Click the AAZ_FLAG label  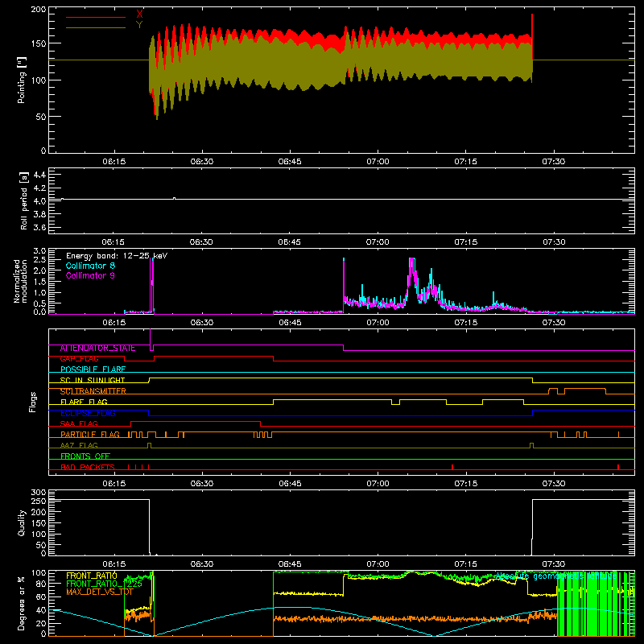point(79,446)
